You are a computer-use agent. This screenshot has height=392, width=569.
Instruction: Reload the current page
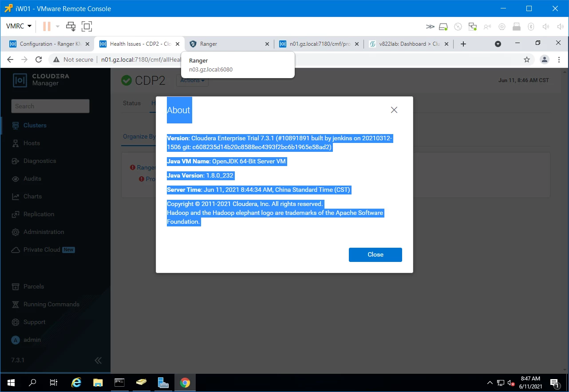tap(39, 59)
